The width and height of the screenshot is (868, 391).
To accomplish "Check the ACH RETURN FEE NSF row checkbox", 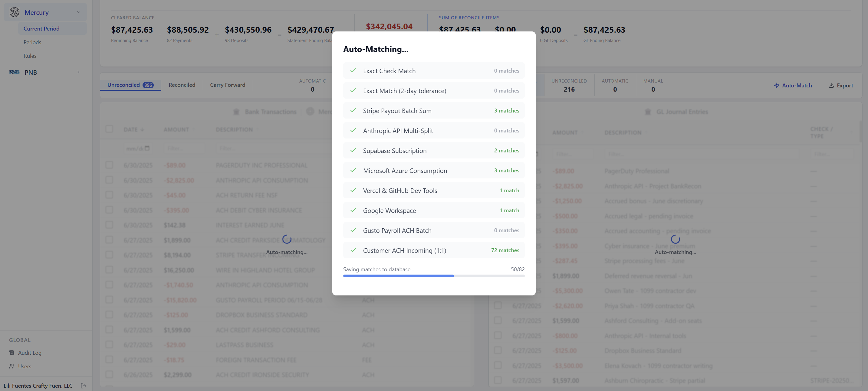I will [109, 195].
